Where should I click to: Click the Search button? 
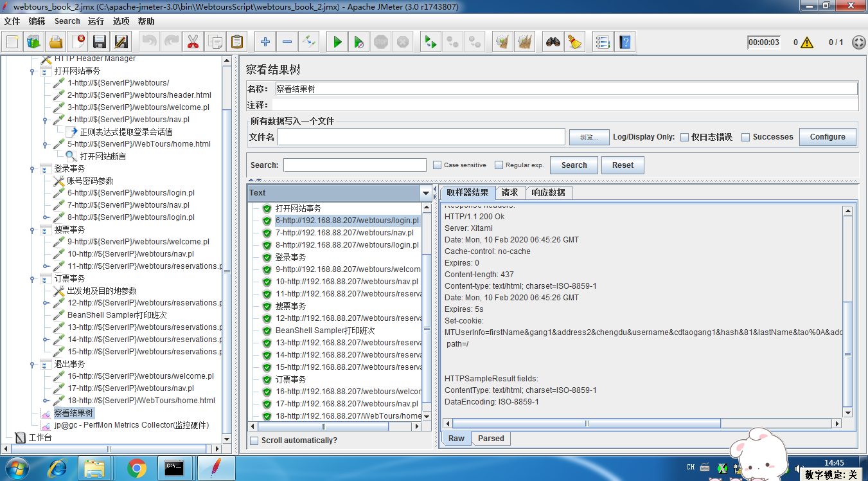coord(574,165)
